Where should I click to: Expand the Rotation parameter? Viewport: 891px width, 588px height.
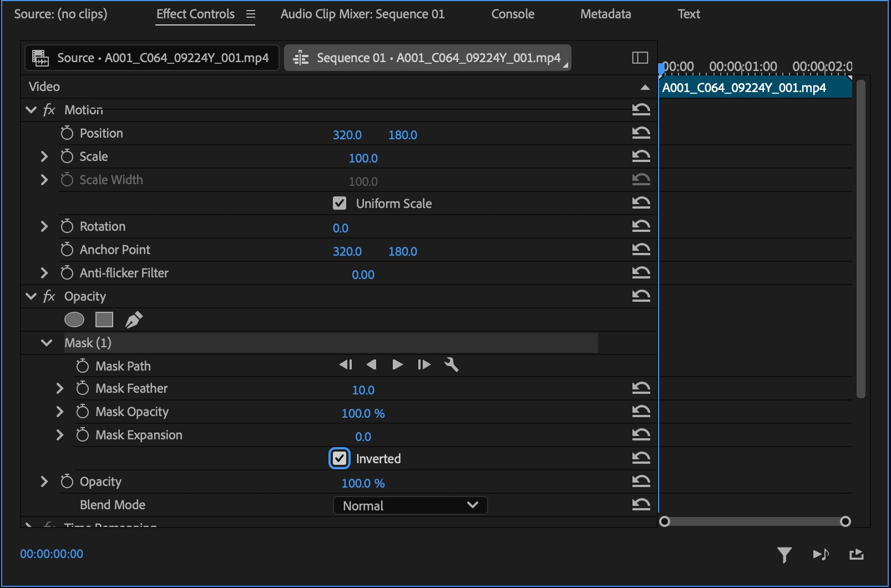pos(44,226)
